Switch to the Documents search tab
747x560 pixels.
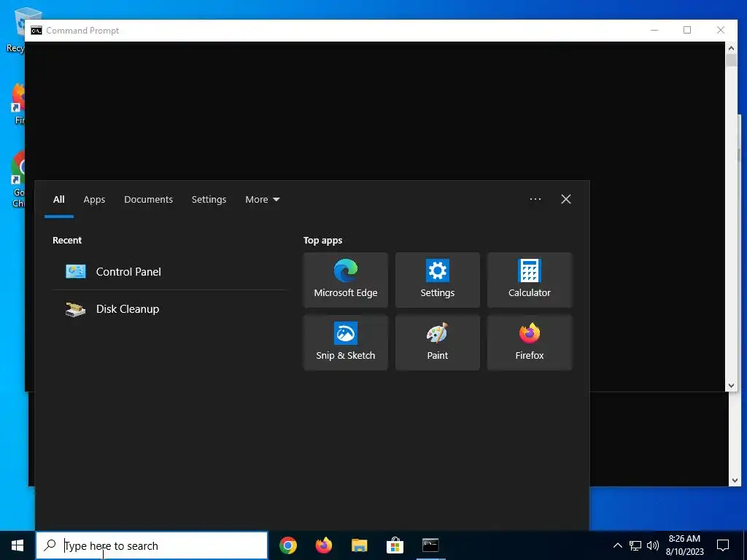148,200
